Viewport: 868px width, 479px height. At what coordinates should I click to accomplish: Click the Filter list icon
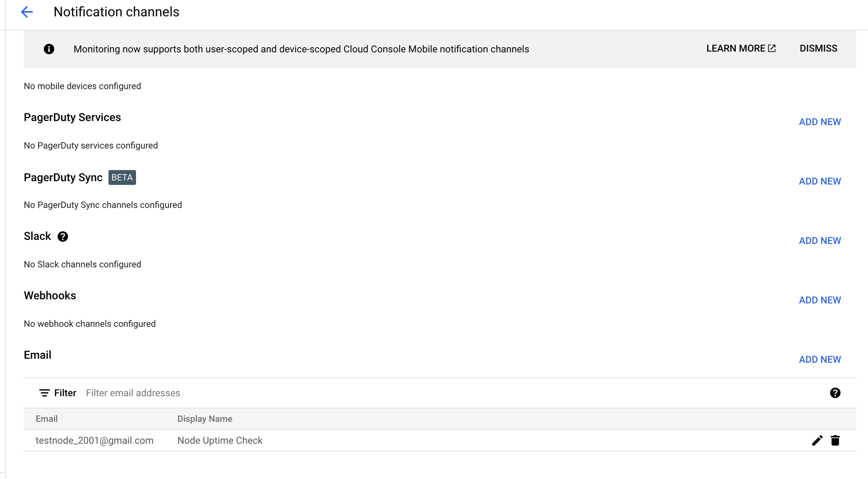(44, 393)
